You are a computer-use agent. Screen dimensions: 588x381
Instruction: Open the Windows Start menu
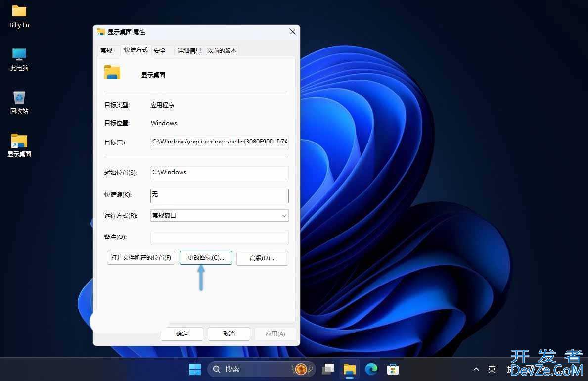(x=195, y=369)
